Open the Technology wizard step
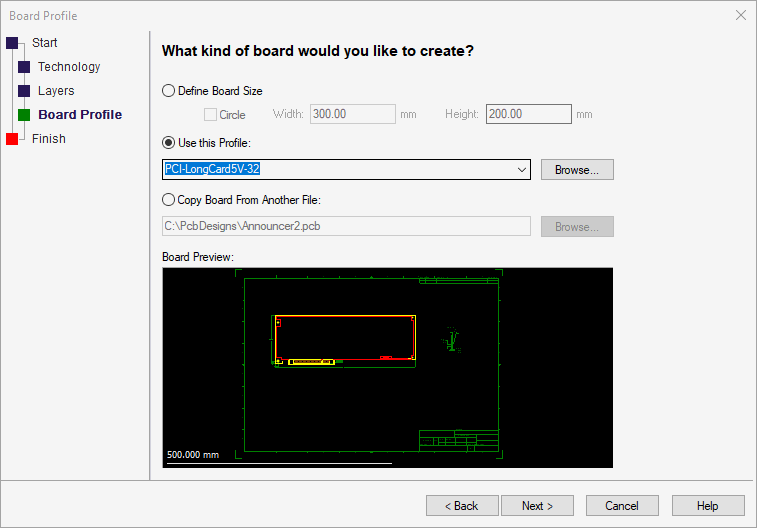 (69, 67)
